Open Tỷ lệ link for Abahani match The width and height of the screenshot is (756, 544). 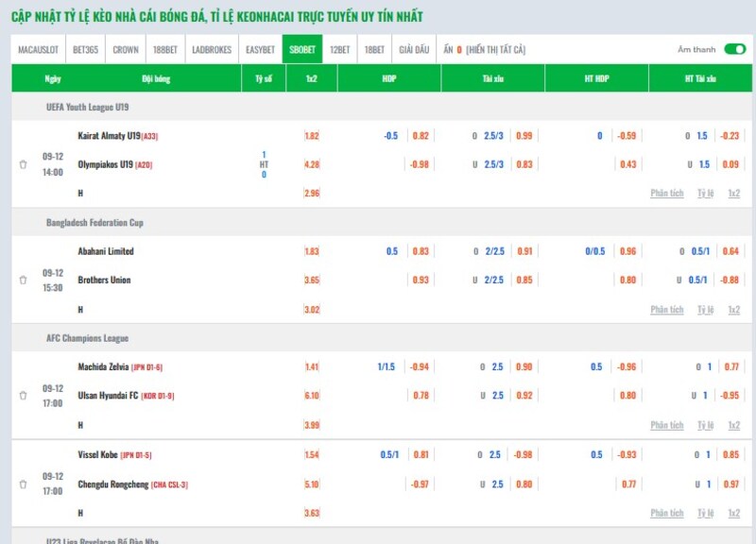705,310
